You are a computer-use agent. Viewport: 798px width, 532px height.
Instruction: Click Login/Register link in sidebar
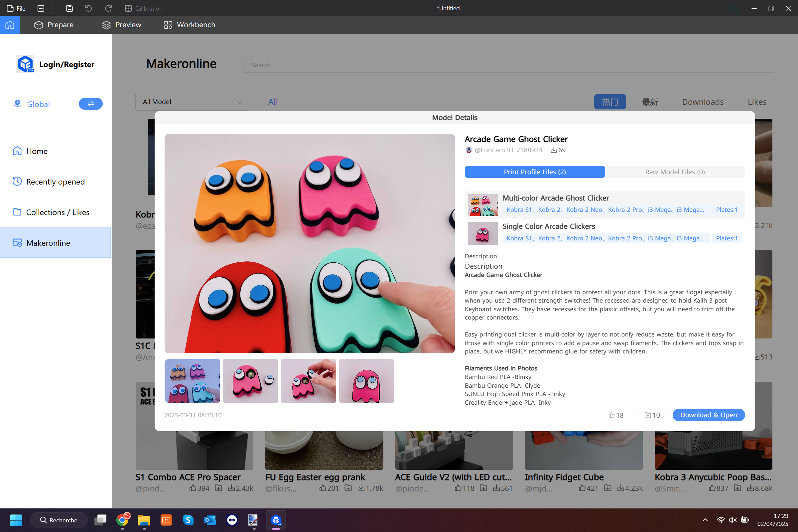pyautogui.click(x=66, y=64)
